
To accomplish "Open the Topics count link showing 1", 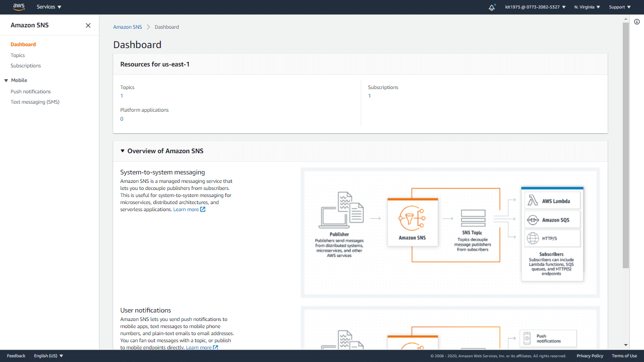I will (x=122, y=96).
